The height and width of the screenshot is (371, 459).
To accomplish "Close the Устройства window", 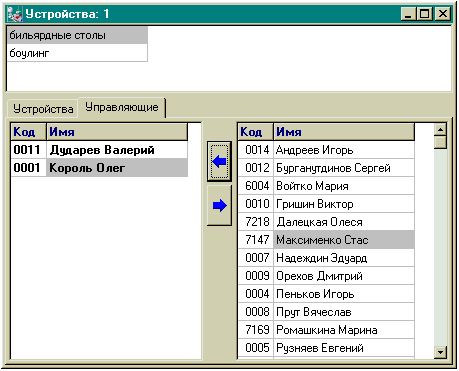I will [443, 14].
